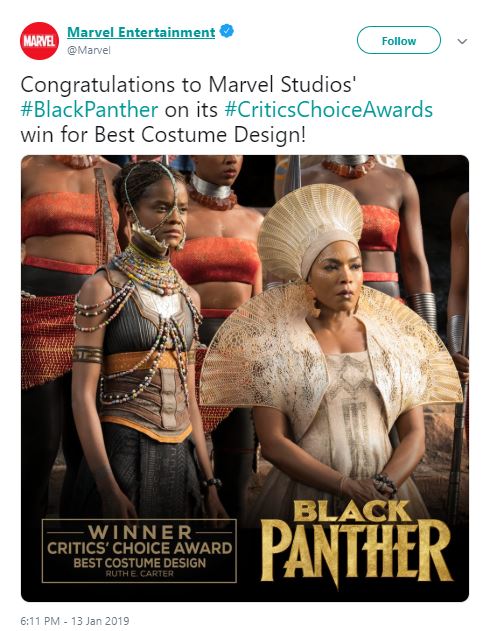489x631 pixels.
Task: Click the Critics' Choice Award text in image
Action: (139, 548)
